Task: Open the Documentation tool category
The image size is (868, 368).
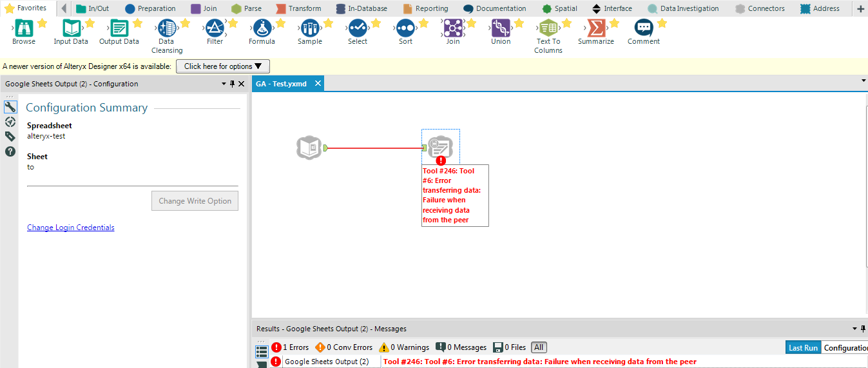Action: click(494, 8)
